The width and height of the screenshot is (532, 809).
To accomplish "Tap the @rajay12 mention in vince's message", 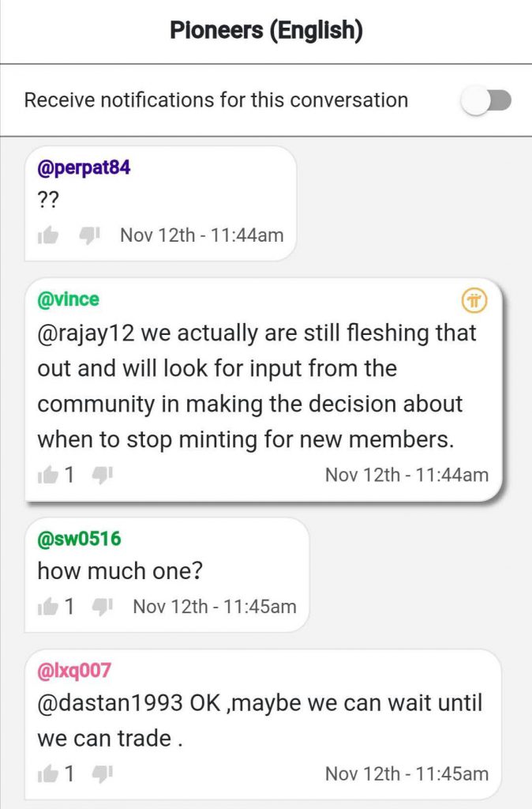I will click(85, 333).
